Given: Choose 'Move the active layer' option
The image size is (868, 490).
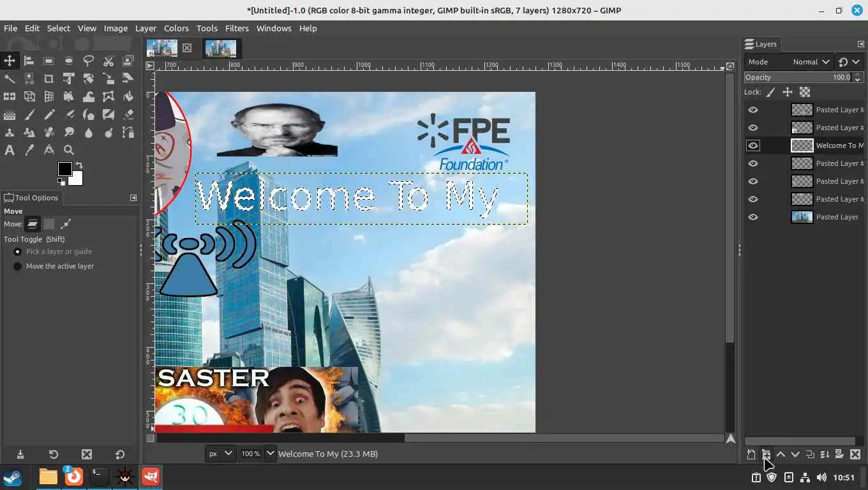Looking at the screenshot, I should click(54, 266).
